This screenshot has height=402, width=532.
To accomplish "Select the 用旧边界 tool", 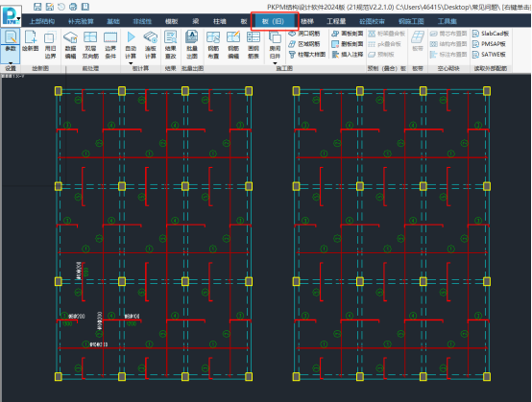I will click(x=50, y=45).
